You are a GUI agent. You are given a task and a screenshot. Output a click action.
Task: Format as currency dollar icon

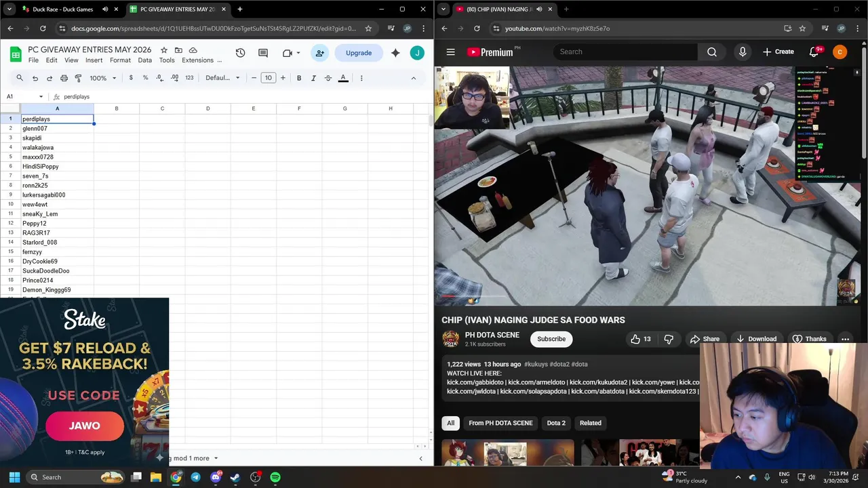coord(131,78)
